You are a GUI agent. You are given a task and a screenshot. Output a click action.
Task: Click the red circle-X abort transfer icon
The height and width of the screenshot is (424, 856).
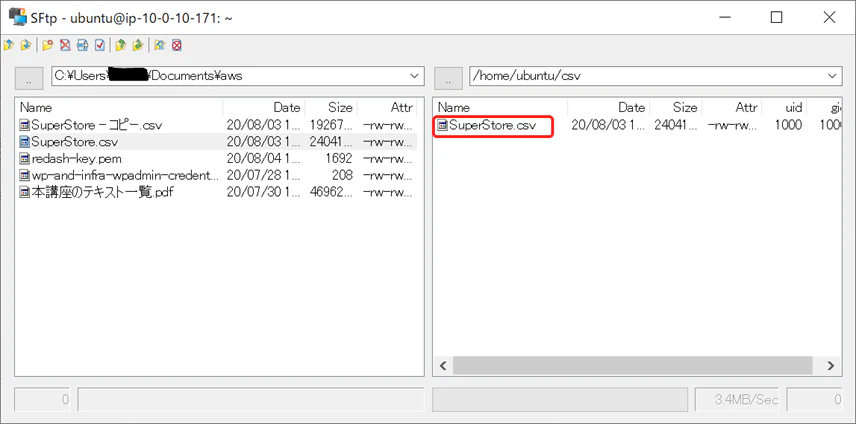tap(176, 45)
